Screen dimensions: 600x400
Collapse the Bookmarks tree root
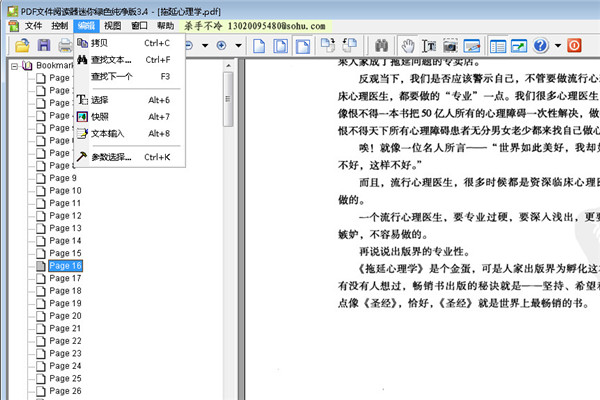pyautogui.click(x=12, y=66)
